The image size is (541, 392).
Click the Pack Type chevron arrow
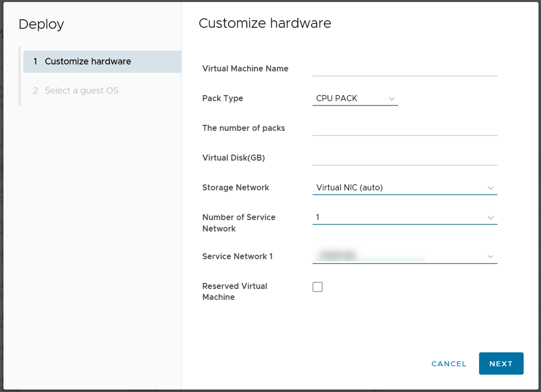click(x=391, y=99)
